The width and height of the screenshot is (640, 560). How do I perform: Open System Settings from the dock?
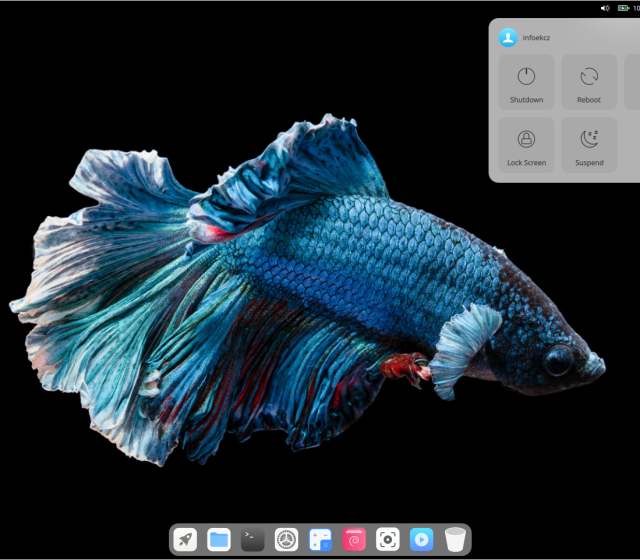coord(287,540)
